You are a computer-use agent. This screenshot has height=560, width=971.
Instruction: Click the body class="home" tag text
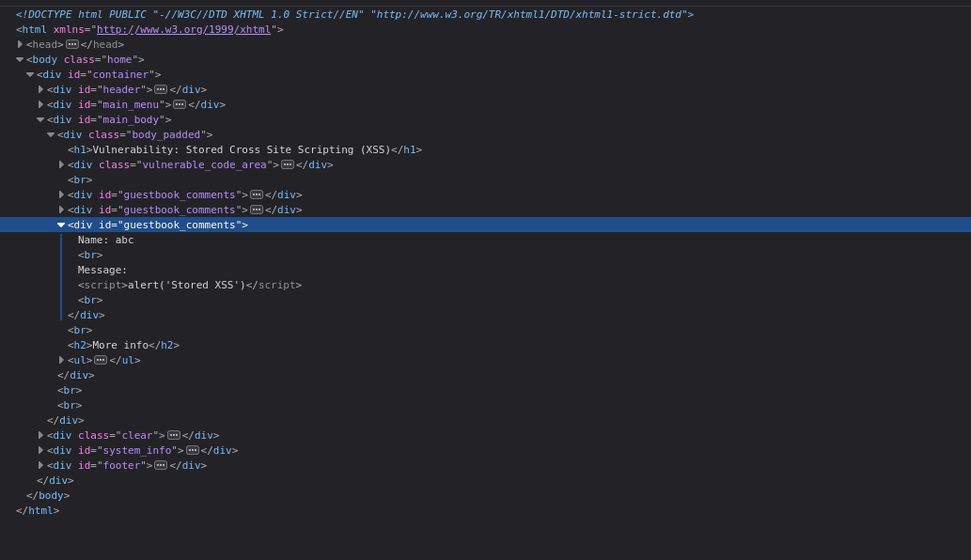tap(85, 59)
